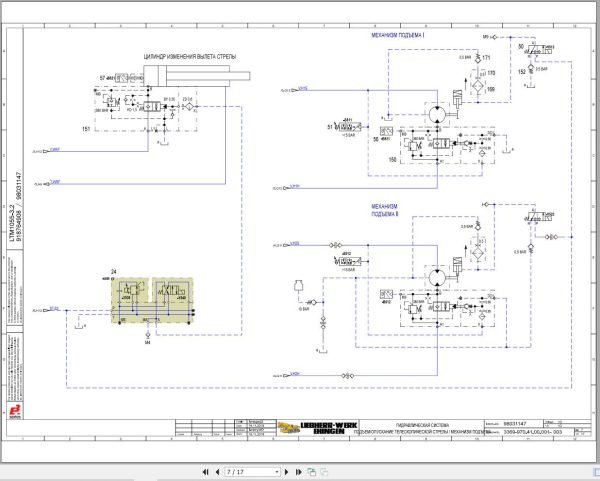Click the previous view icon in navigation bar

click(x=312, y=472)
